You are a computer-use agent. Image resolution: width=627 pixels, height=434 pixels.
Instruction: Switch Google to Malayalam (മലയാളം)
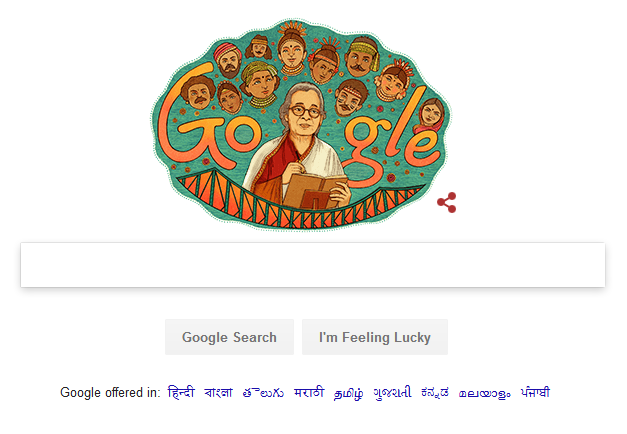pyautogui.click(x=484, y=393)
